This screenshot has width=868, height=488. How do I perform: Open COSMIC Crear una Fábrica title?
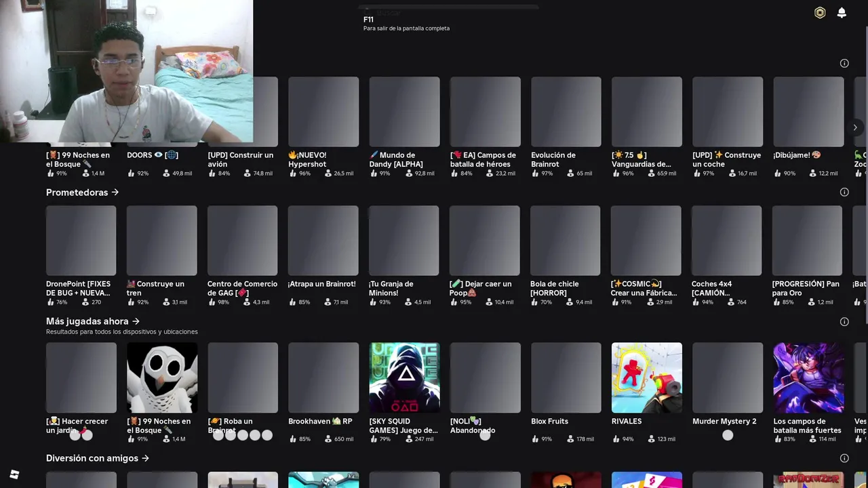(644, 288)
